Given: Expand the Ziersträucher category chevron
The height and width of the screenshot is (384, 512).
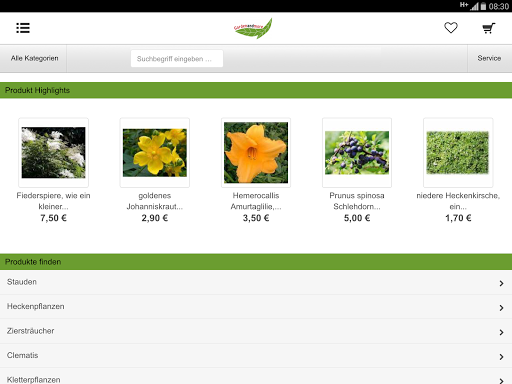Looking at the screenshot, I should [x=501, y=332].
